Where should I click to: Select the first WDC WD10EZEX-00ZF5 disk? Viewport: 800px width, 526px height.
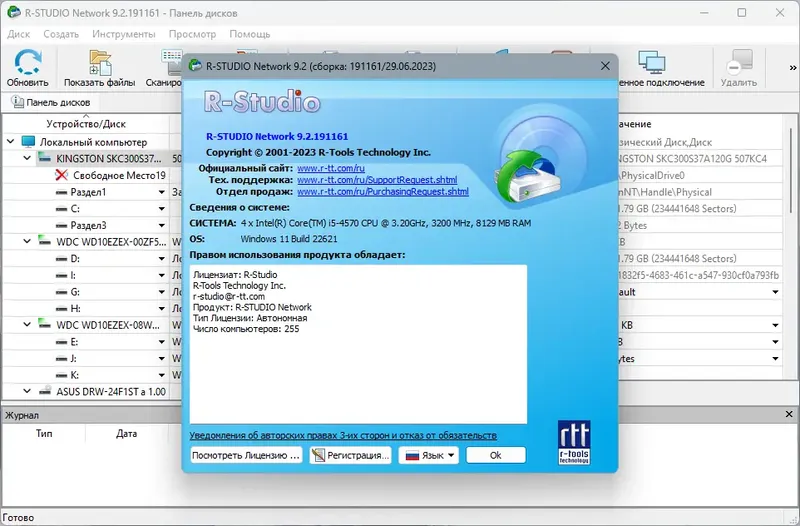tap(111, 242)
